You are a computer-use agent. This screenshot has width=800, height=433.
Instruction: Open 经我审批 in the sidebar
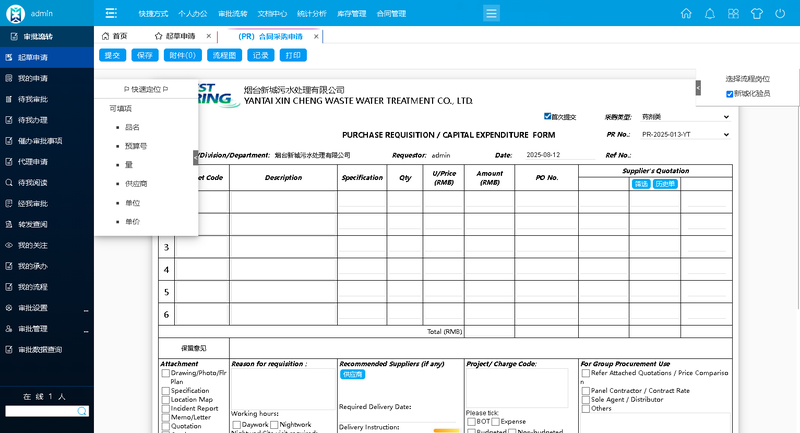[x=47, y=203]
